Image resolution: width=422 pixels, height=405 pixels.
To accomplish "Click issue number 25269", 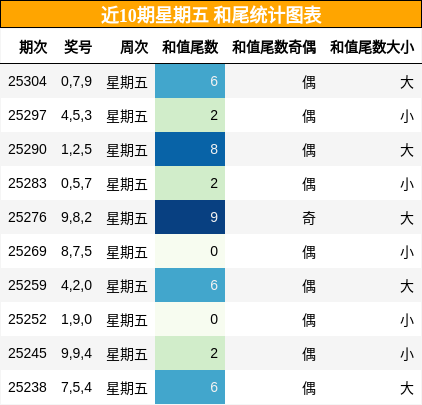I will [x=27, y=251].
